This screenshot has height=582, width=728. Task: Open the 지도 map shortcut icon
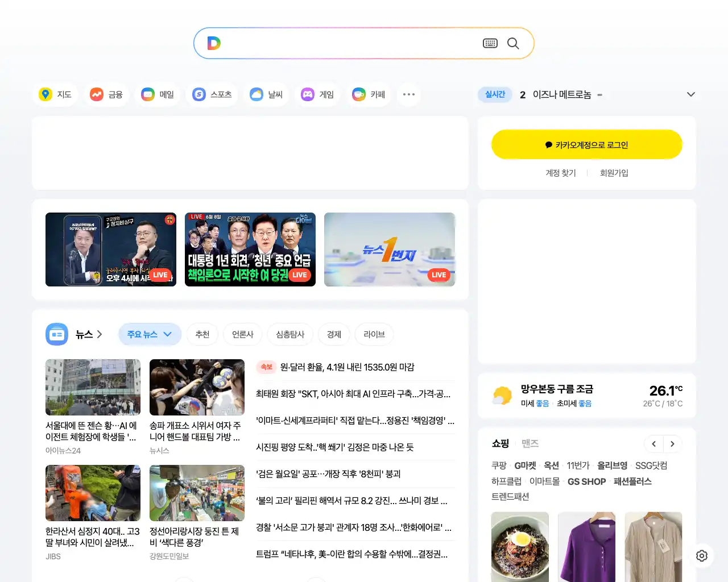click(x=45, y=94)
